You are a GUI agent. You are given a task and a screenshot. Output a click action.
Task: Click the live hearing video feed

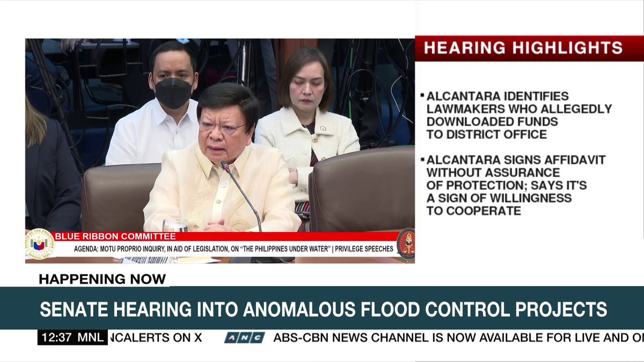[220, 150]
